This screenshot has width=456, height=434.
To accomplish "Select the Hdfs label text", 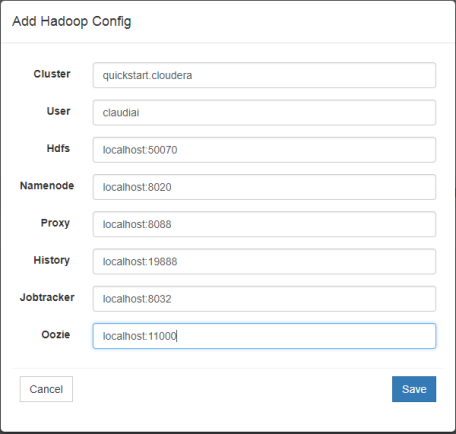I will [58, 148].
